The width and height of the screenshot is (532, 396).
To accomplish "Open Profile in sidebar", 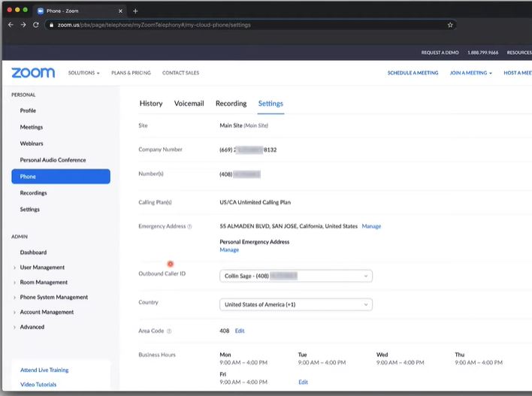I will tap(28, 110).
